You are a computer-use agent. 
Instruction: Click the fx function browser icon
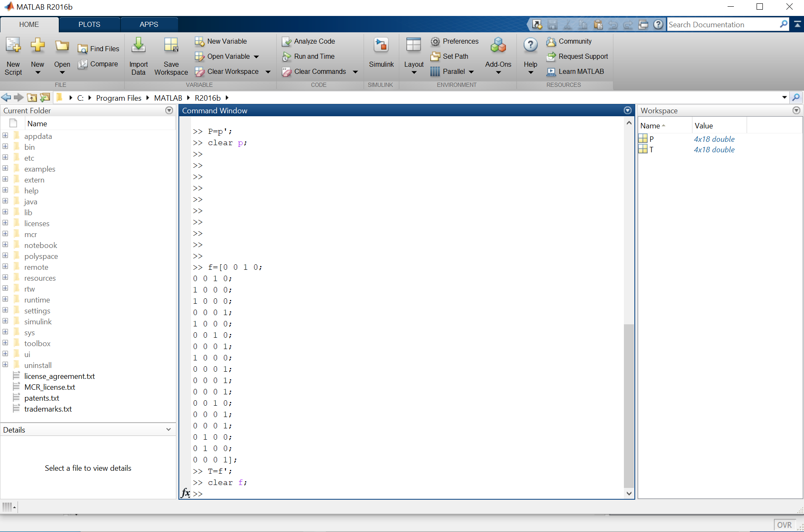(x=186, y=493)
